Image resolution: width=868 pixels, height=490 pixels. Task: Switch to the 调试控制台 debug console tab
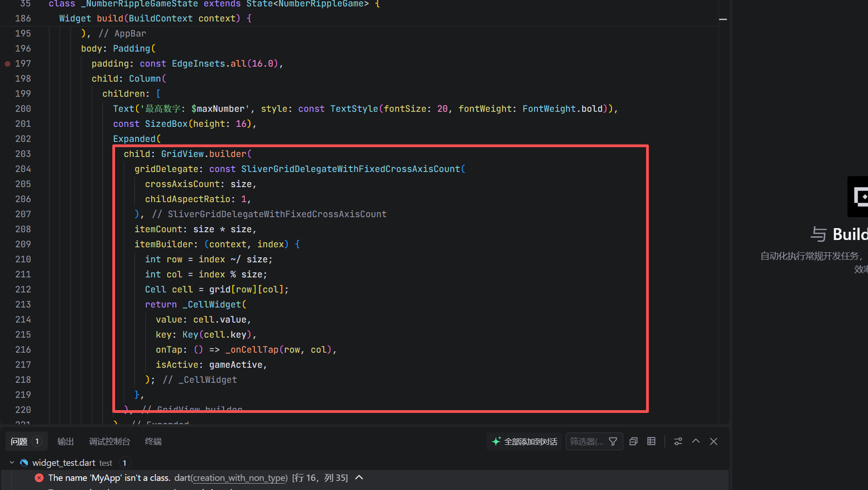point(110,442)
